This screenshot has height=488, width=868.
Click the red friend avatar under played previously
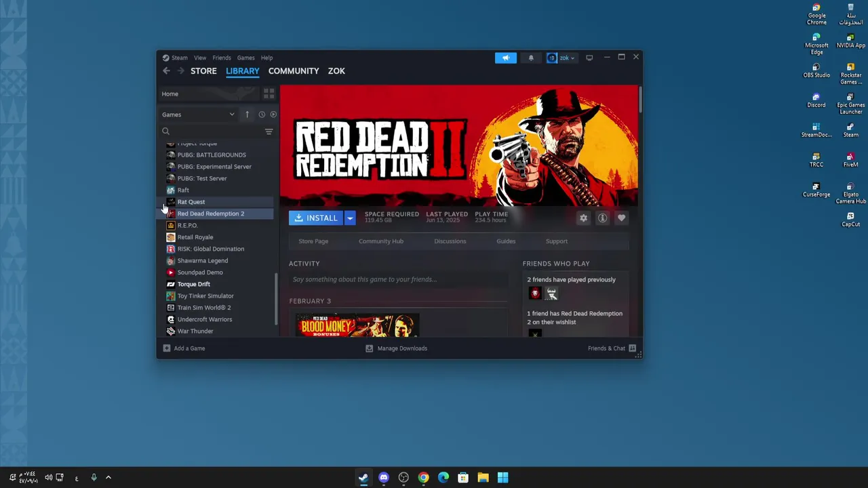535,293
